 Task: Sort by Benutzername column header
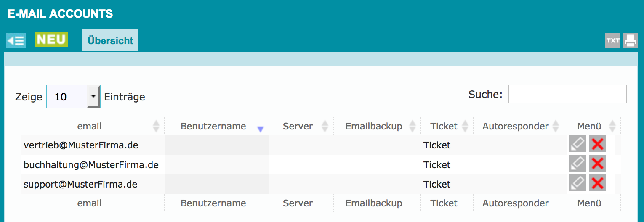[x=213, y=126]
